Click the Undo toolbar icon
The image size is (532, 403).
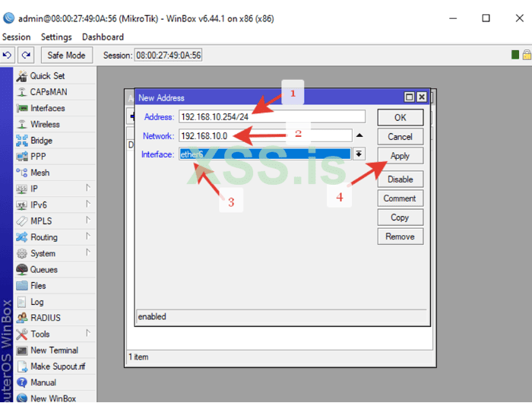point(7,55)
